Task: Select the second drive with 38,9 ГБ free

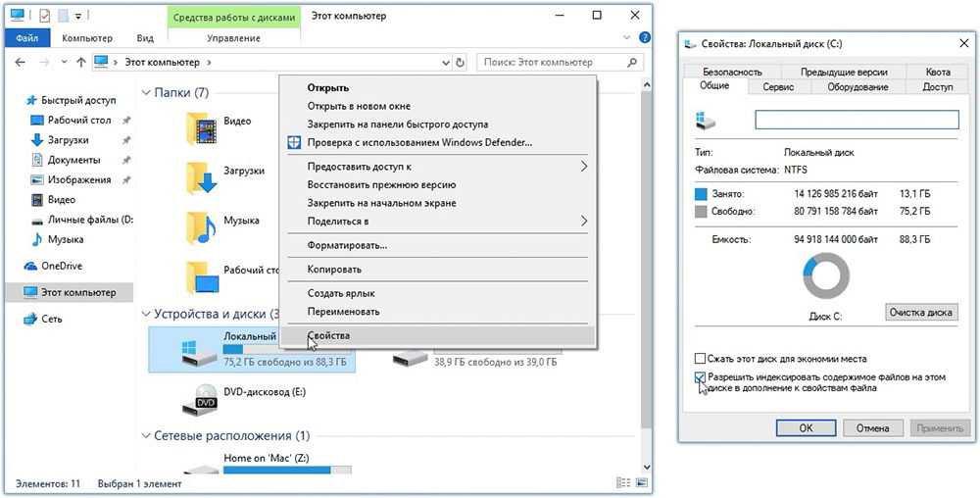Action: (411, 358)
